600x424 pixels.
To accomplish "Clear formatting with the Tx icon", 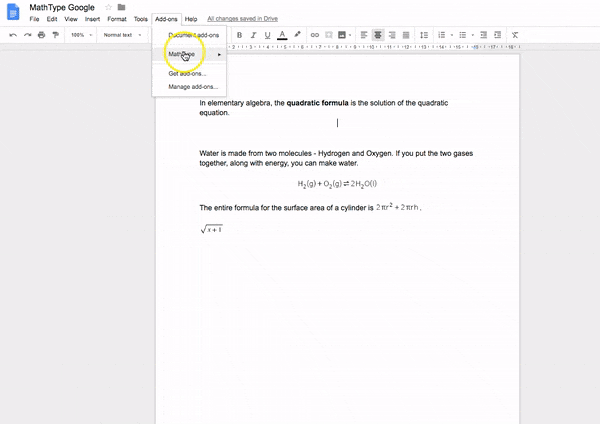I will pyautogui.click(x=515, y=35).
